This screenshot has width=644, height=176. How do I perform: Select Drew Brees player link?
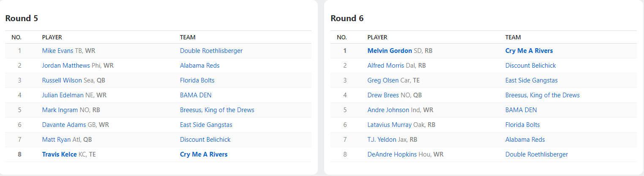click(x=383, y=95)
